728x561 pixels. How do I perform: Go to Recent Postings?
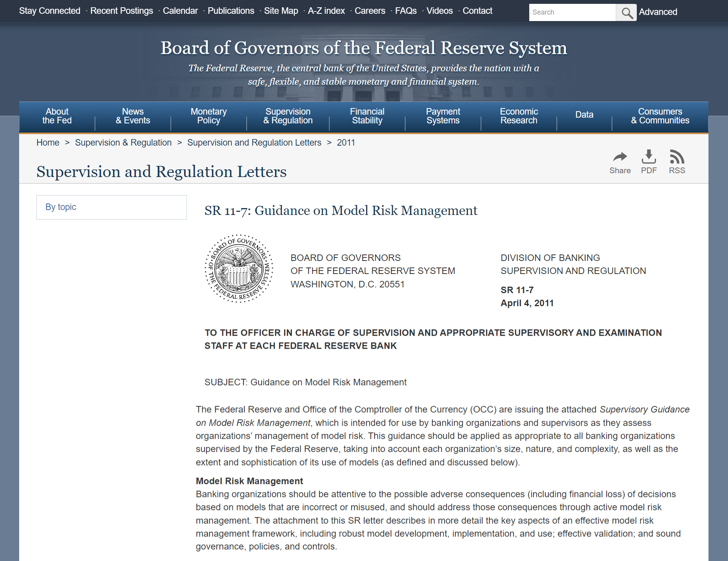(121, 11)
